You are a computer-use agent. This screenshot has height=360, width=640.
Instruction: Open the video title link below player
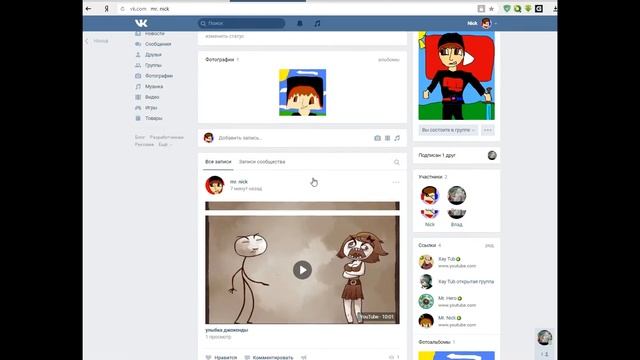click(227, 330)
